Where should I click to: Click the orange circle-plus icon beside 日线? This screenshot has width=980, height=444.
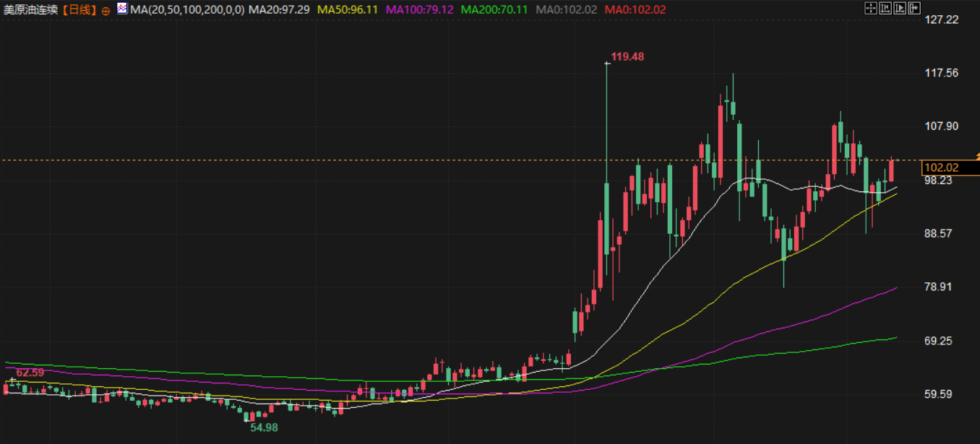coord(106,10)
